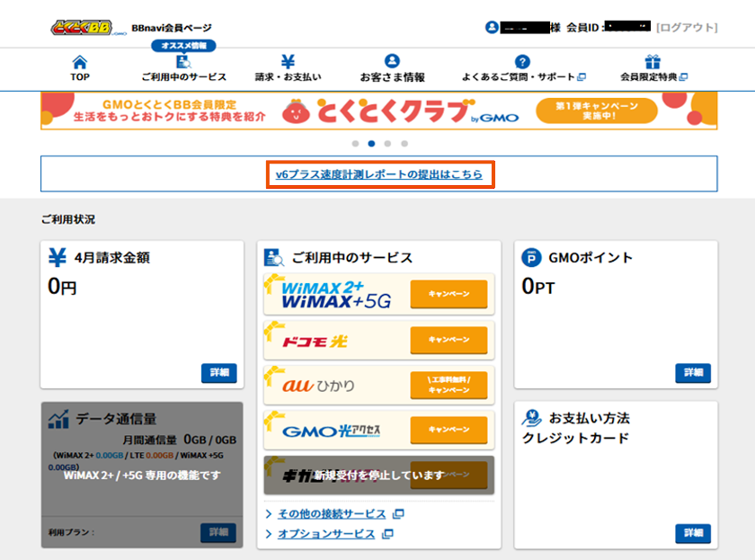Expand オプションサービス link
The width and height of the screenshot is (755, 560).
click(x=326, y=534)
